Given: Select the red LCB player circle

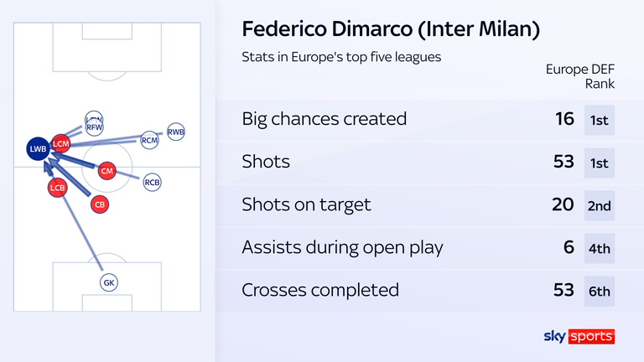Looking at the screenshot, I should click(57, 188).
